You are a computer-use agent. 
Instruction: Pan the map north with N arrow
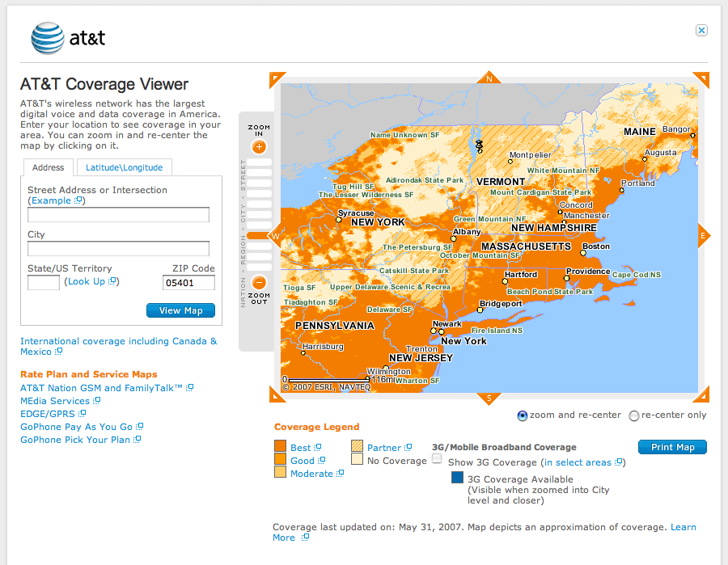(x=489, y=77)
